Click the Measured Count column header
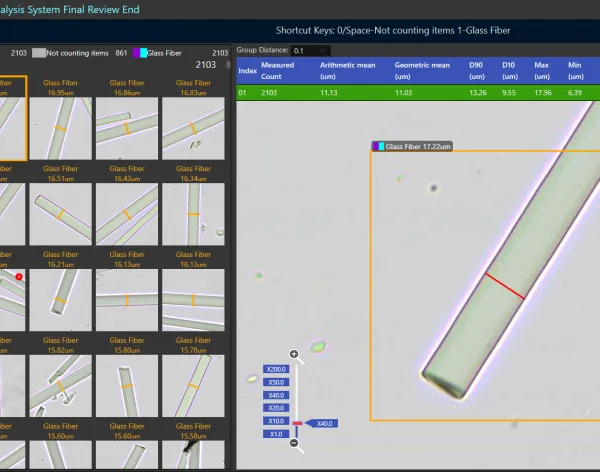Screen dimensions: 600x472 tap(277, 70)
